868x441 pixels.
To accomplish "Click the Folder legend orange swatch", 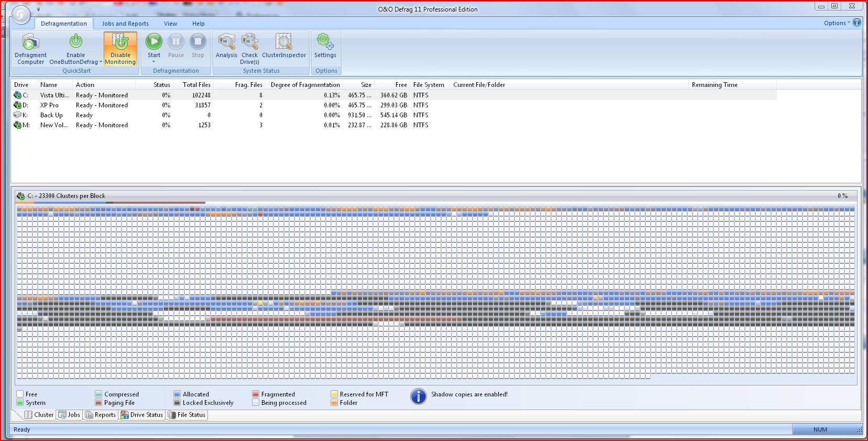I will pyautogui.click(x=334, y=402).
